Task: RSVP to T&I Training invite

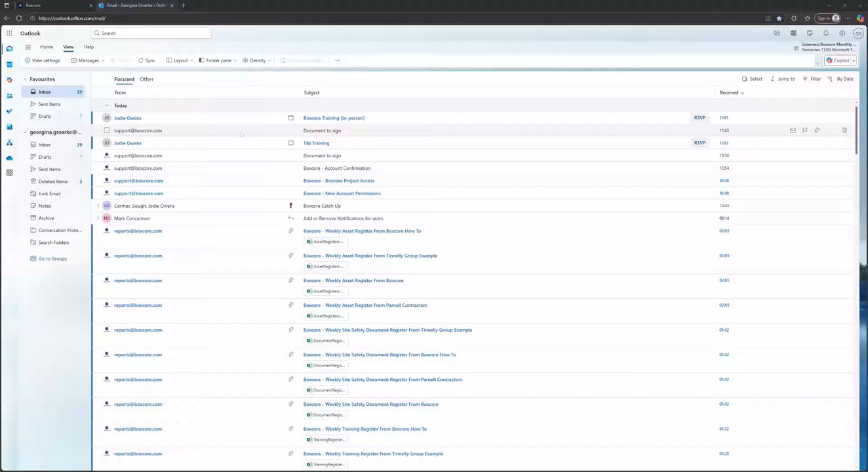Action: click(x=700, y=143)
